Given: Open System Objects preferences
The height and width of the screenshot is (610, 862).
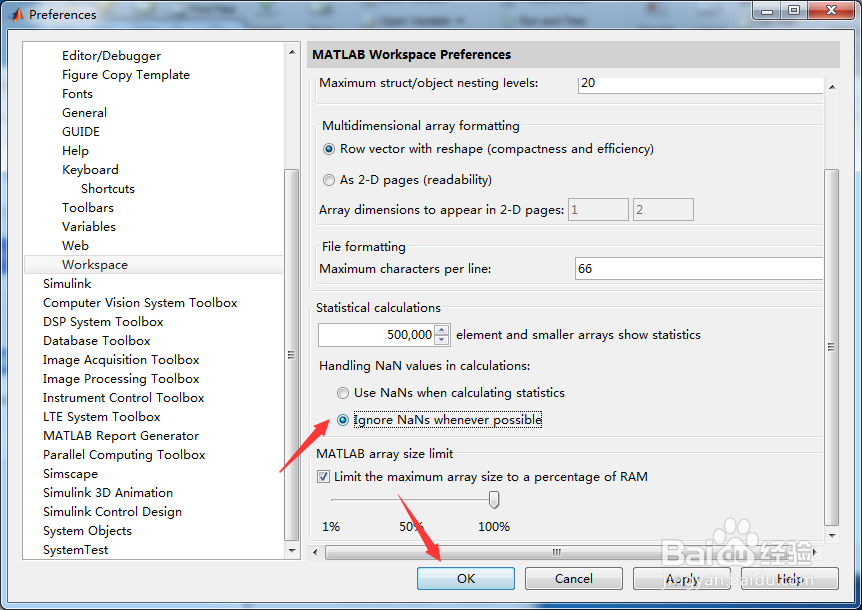Looking at the screenshot, I should (87, 531).
